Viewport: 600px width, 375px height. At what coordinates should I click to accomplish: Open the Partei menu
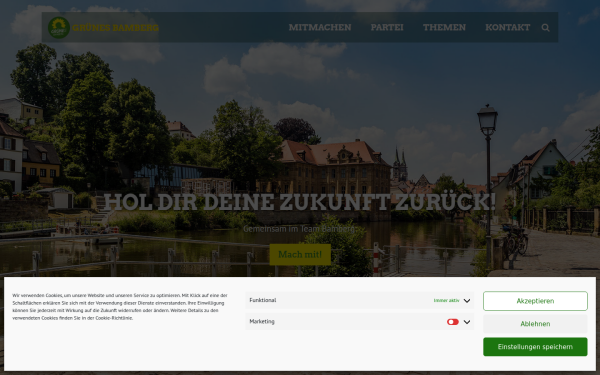point(387,28)
